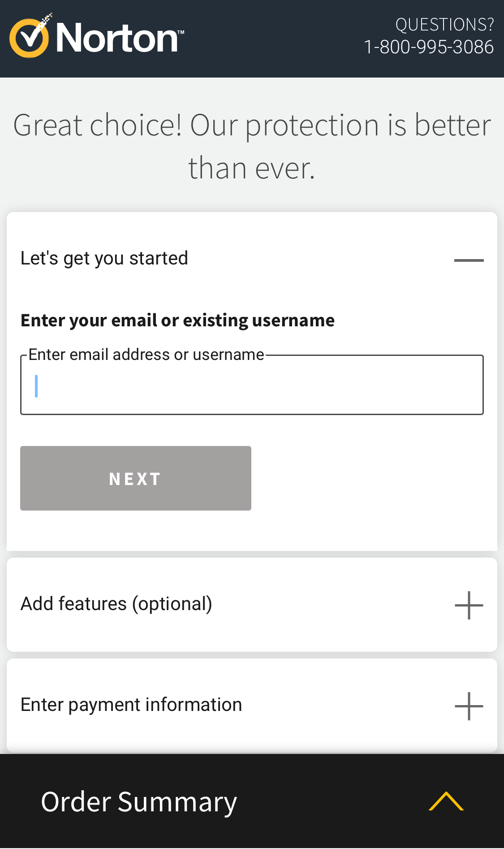The height and width of the screenshot is (849, 504).
Task: Collapse "Let's get you started" with minus icon
Action: tap(469, 258)
